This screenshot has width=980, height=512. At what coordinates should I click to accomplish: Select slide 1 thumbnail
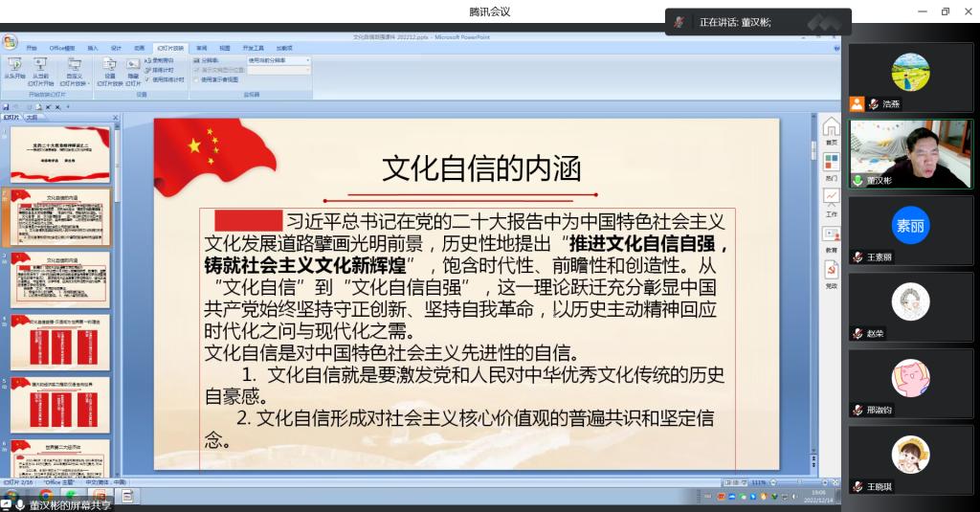(x=60, y=154)
